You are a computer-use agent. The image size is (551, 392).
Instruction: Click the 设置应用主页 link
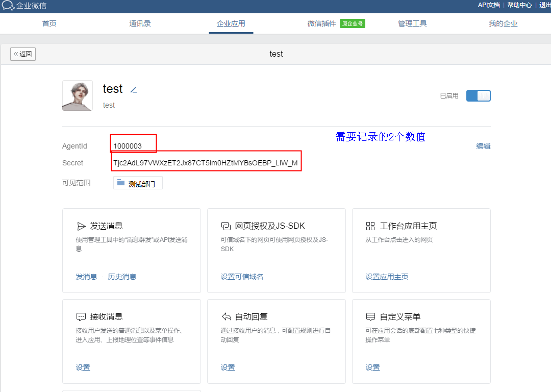(x=387, y=277)
